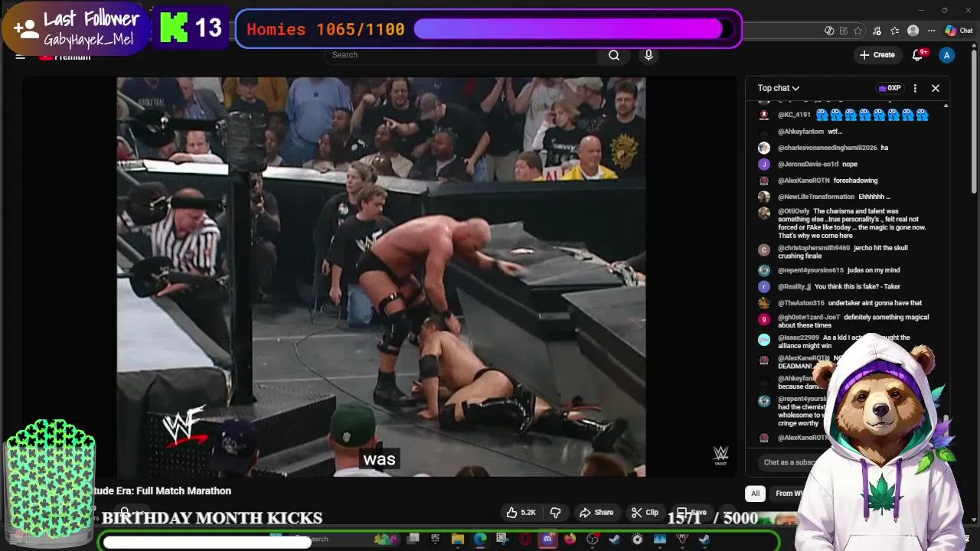980x551 pixels.
Task: Open Epic Games Launcher from taskbar
Action: (435, 540)
